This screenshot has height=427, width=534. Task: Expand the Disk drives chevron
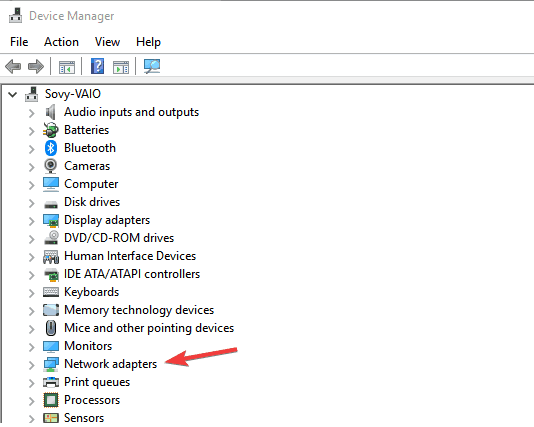pos(31,203)
